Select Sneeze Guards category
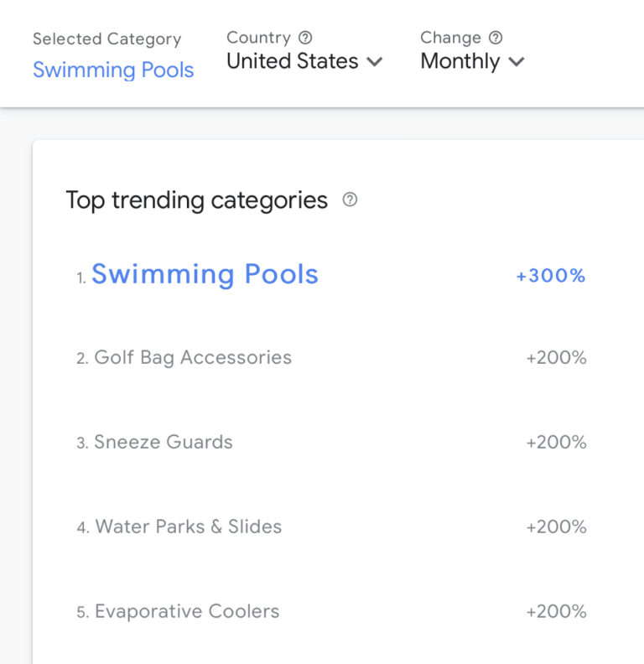644x664 pixels. click(x=164, y=443)
